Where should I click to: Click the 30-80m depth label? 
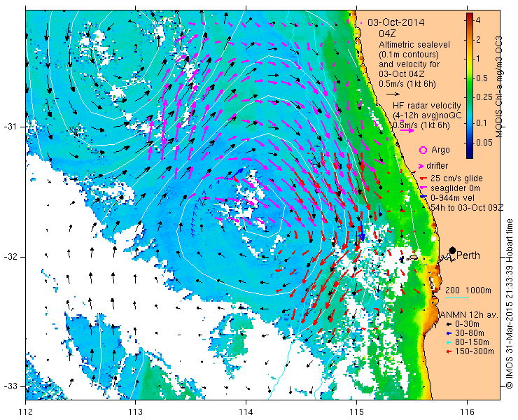[x=470, y=333]
